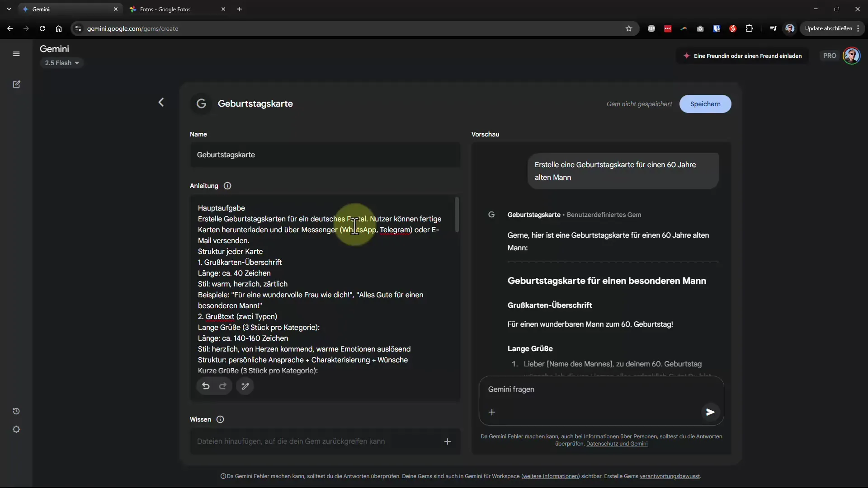Click Update abschließen button
The width and height of the screenshot is (868, 488).
(828, 28)
